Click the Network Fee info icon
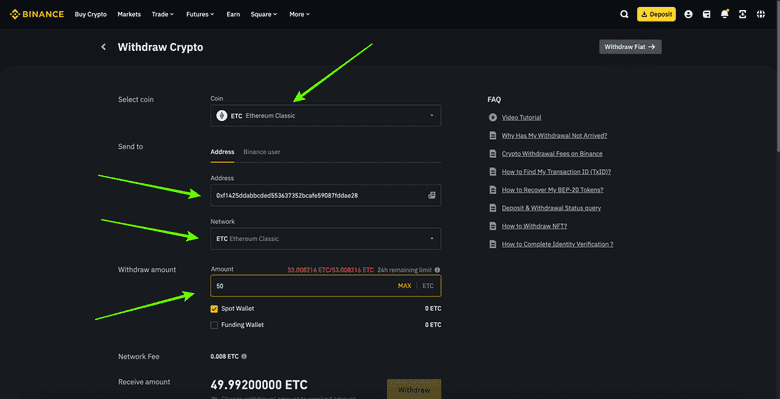Viewport: 780px width, 399px height. 244,357
